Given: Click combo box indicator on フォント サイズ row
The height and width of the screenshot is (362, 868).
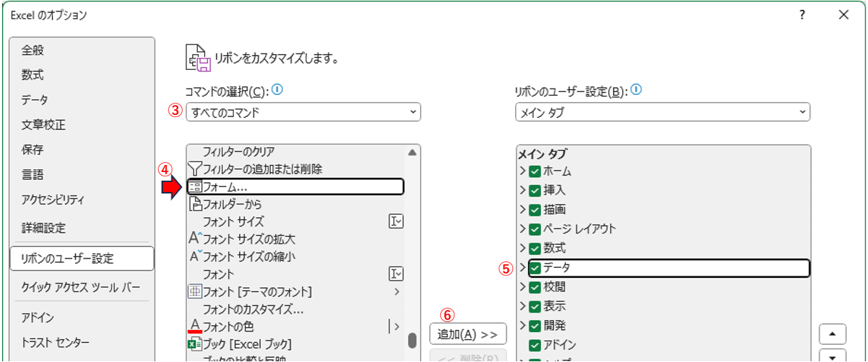Looking at the screenshot, I should pos(396,221).
